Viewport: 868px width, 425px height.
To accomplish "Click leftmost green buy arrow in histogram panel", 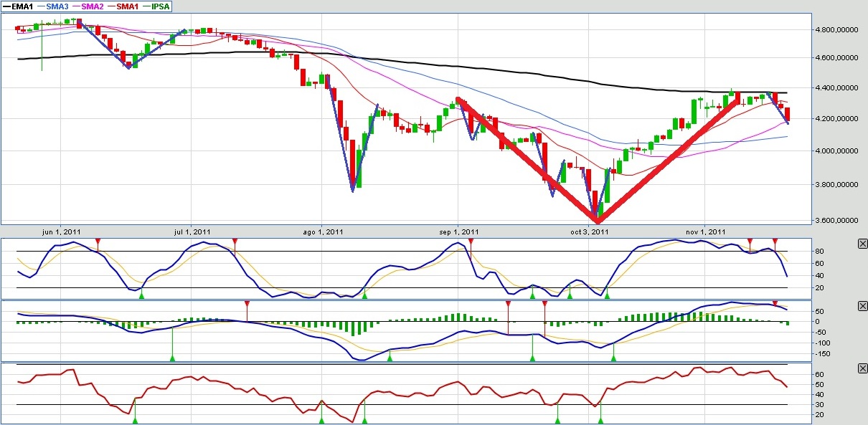I will [172, 357].
